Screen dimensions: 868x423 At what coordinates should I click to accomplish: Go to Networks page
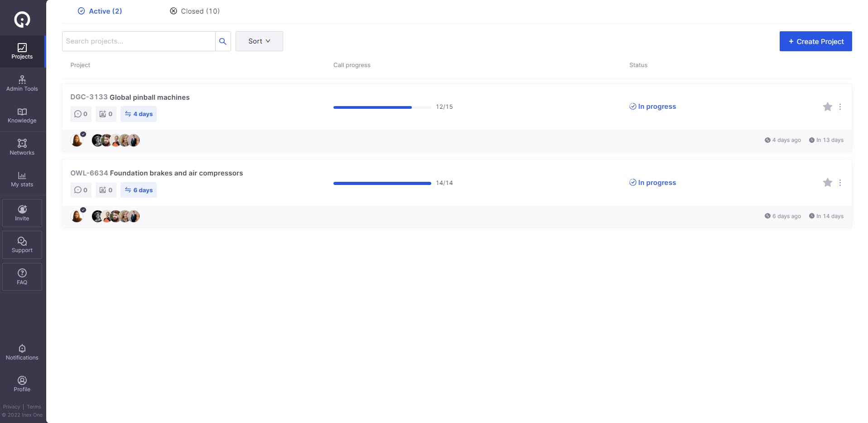tap(22, 147)
